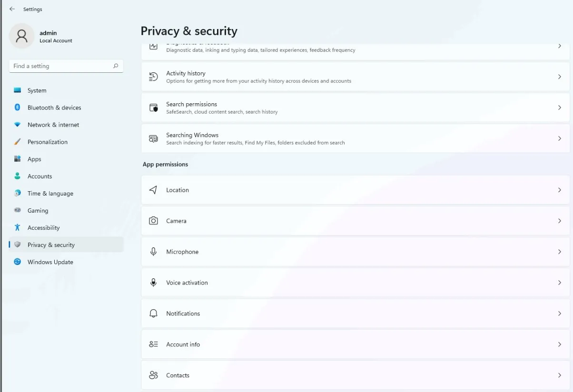Open the Camera permission row label

tap(176, 221)
